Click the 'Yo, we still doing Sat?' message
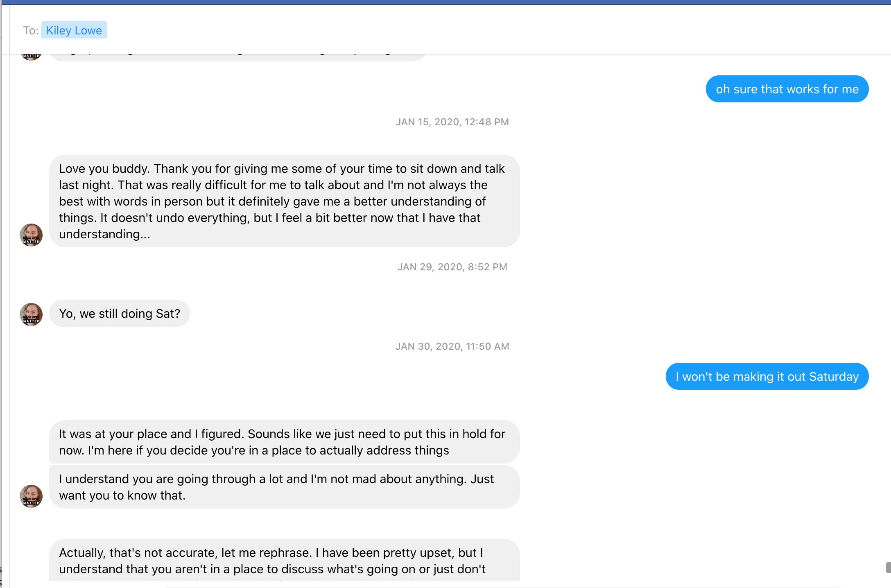The image size is (891, 588). tap(120, 314)
